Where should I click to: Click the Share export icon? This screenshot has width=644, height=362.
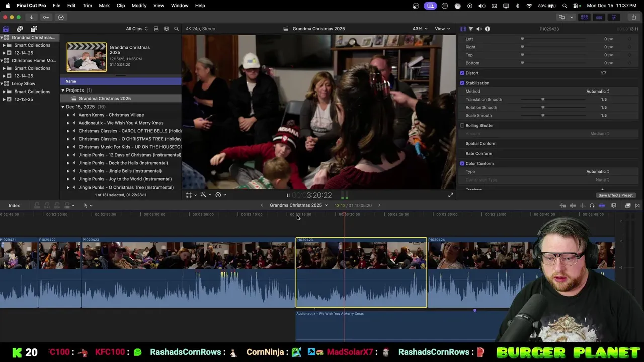(634, 17)
